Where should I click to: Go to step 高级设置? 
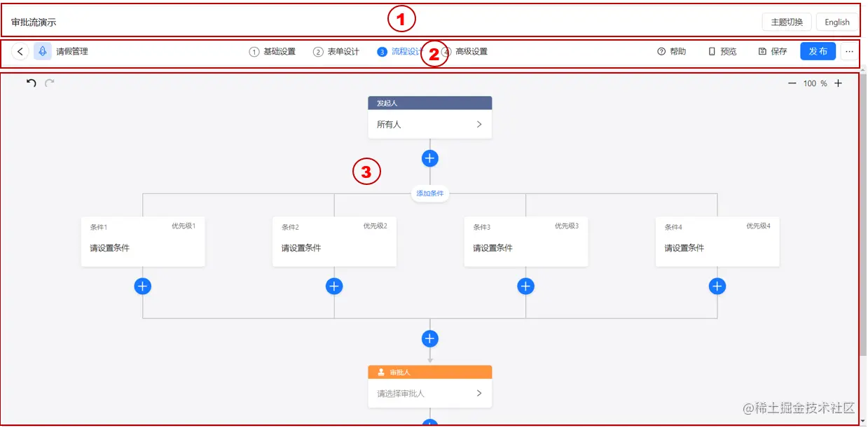click(464, 52)
